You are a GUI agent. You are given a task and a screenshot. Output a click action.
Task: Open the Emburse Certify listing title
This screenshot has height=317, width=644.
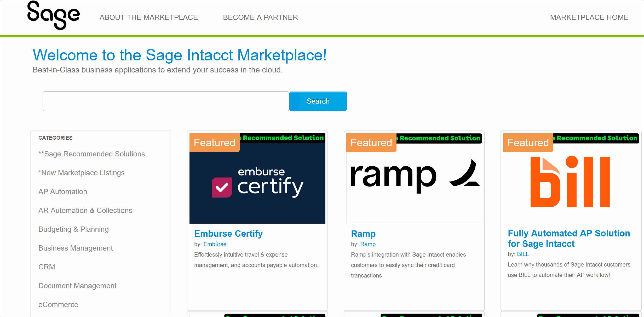[x=228, y=234]
